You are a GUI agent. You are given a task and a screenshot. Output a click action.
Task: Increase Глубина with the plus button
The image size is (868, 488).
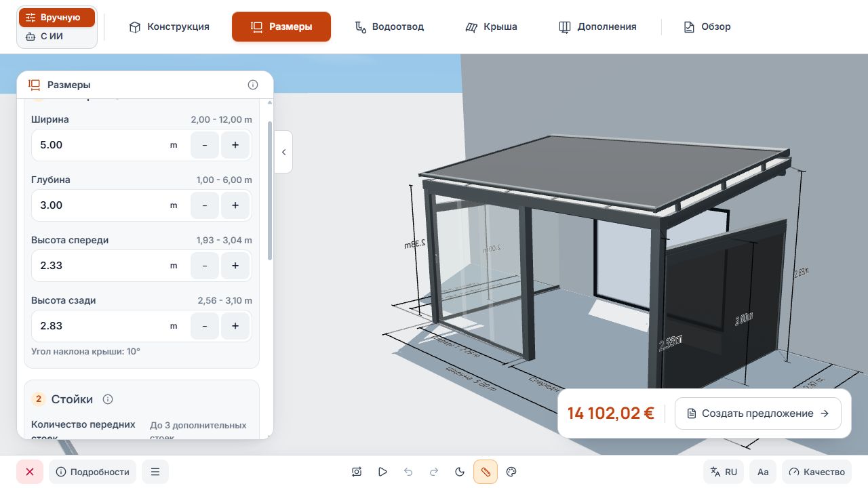click(x=235, y=205)
